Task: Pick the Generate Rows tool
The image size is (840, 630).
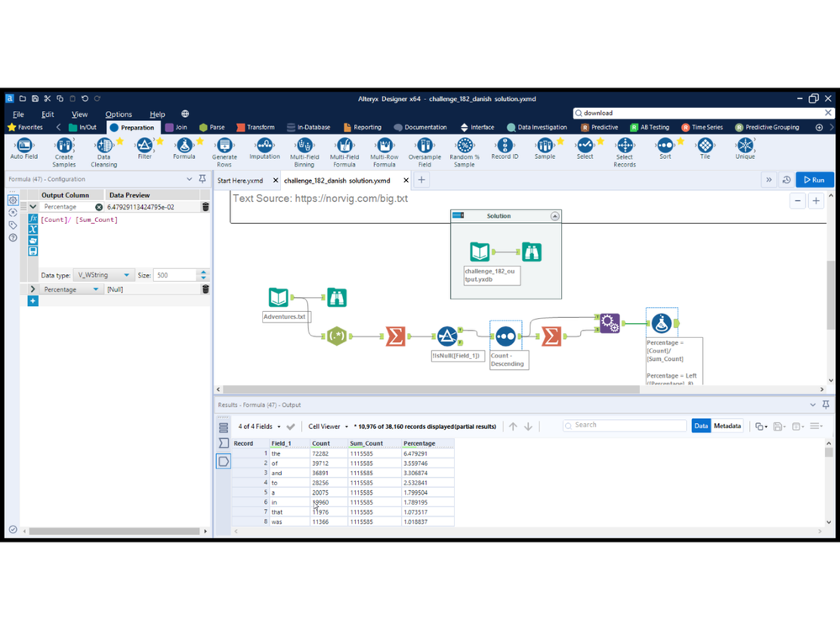Action: 225,153
